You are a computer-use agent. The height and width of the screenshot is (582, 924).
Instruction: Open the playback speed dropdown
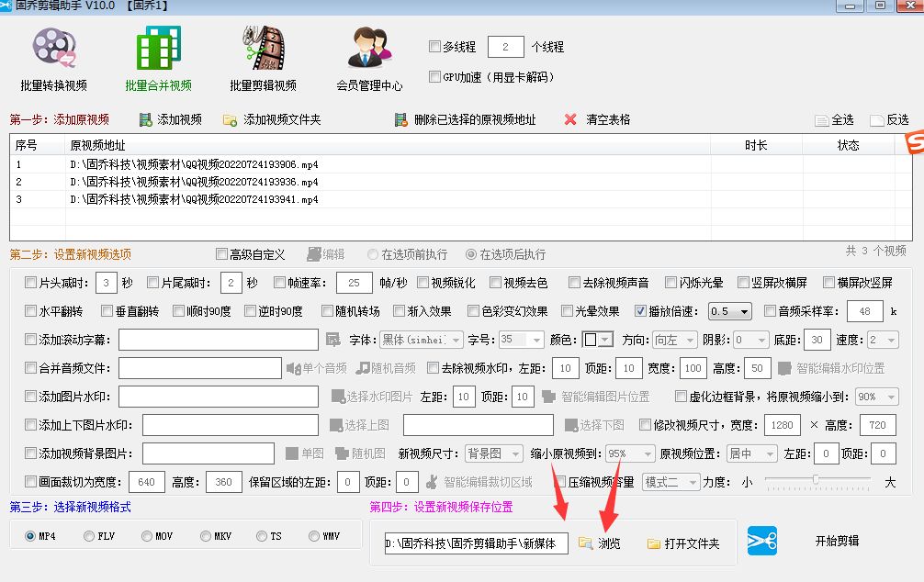[728, 310]
